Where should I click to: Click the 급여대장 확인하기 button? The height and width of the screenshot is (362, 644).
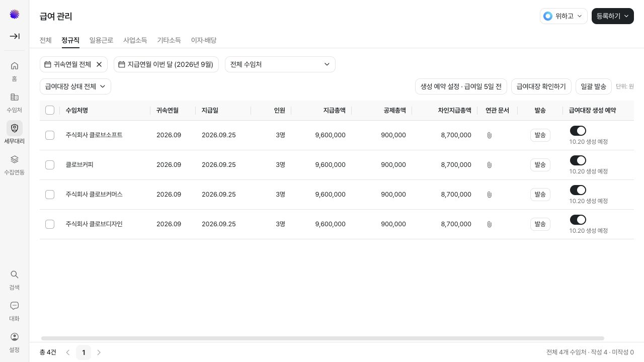pos(541,86)
